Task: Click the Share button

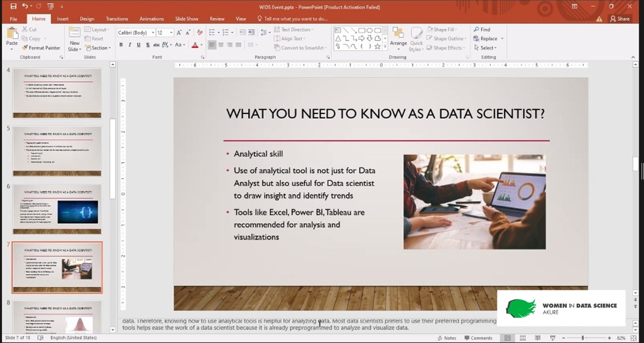Action: point(620,19)
